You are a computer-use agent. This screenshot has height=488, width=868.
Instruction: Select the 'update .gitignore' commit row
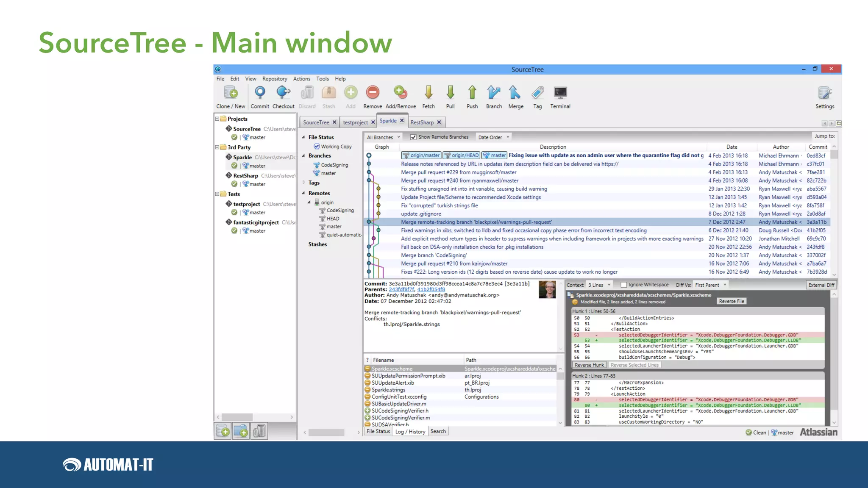point(597,214)
